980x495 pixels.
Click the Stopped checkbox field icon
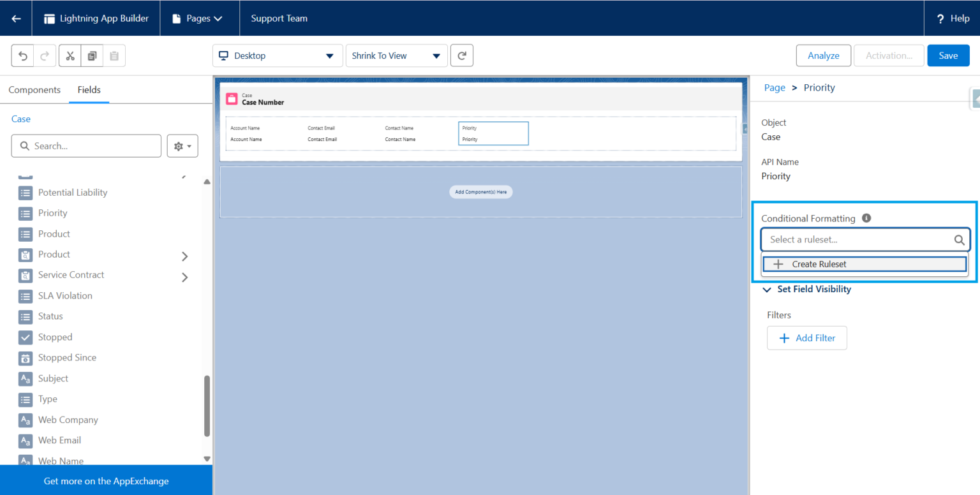[x=26, y=337]
